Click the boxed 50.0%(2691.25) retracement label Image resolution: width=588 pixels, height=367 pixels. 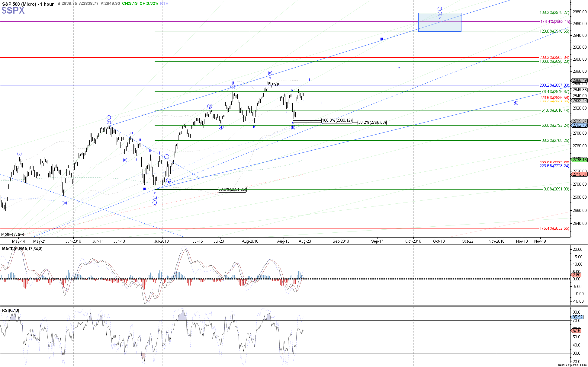[x=232, y=190]
